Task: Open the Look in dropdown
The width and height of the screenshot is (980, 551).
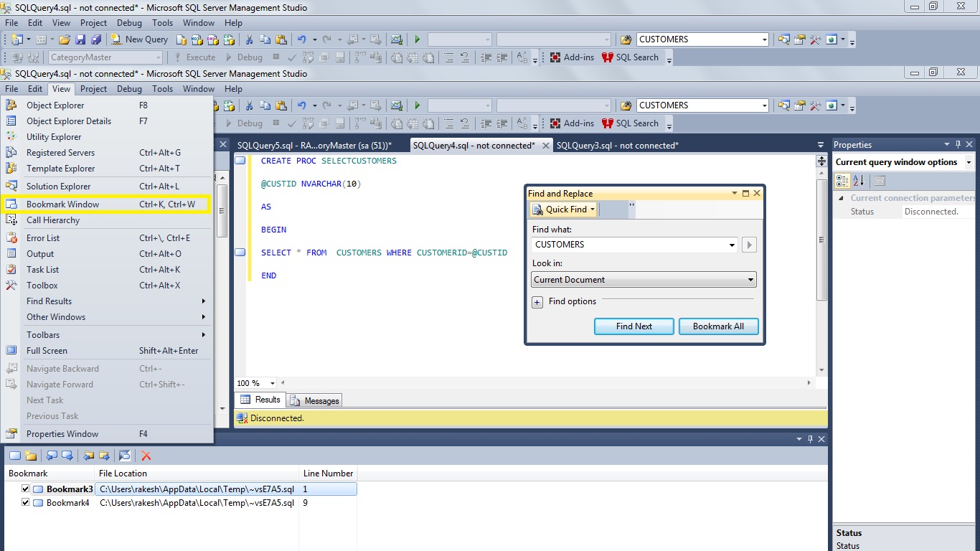Action: pyautogui.click(x=750, y=279)
